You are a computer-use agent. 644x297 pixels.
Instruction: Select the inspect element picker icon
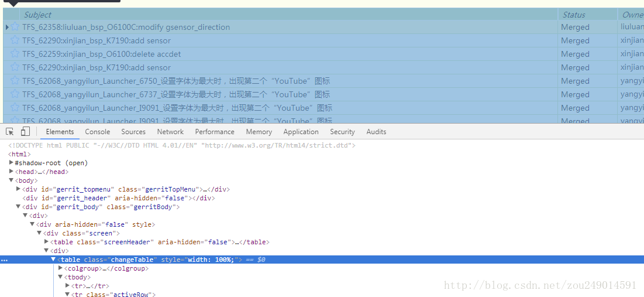10,132
